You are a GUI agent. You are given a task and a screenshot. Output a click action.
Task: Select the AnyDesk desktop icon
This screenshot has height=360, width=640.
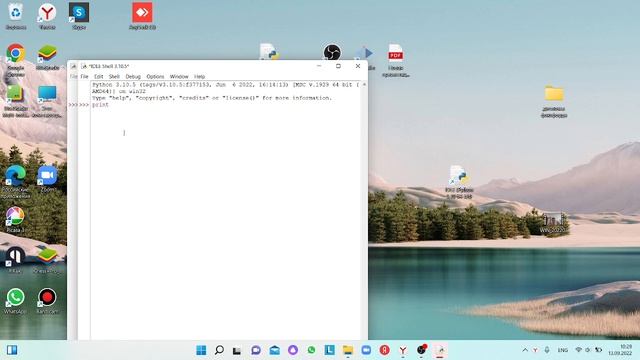142,16
